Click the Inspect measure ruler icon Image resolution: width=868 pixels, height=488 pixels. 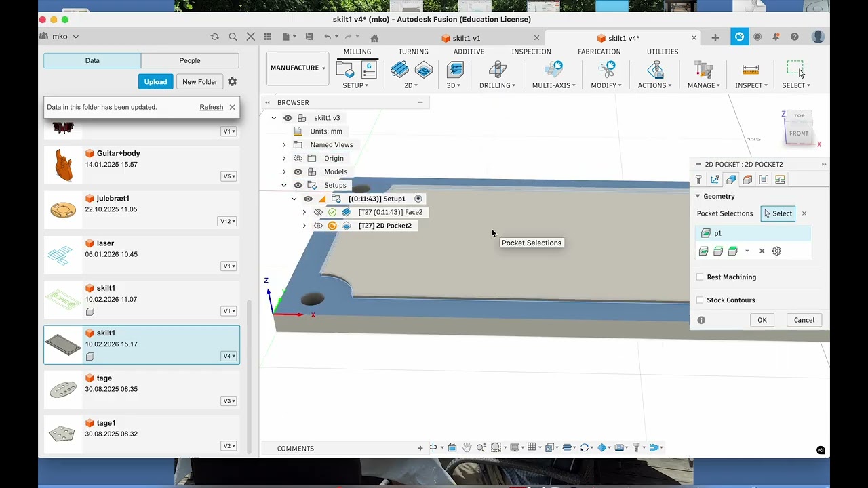(x=751, y=69)
